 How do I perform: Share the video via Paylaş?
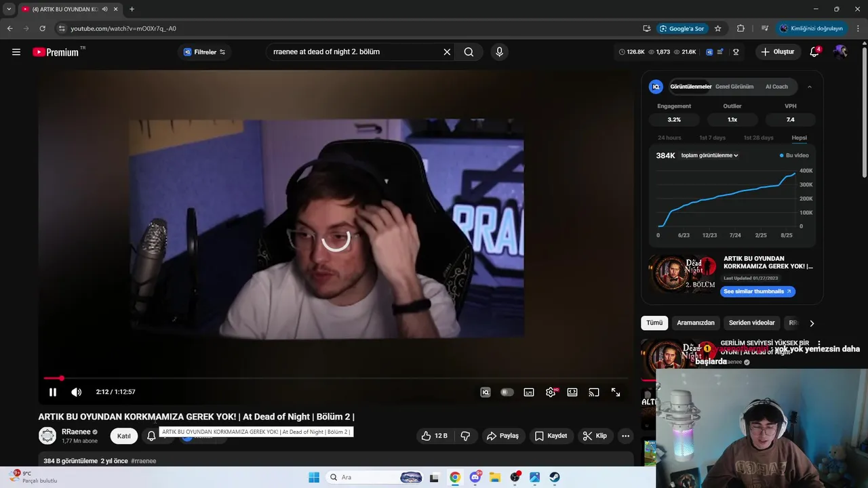click(x=502, y=436)
